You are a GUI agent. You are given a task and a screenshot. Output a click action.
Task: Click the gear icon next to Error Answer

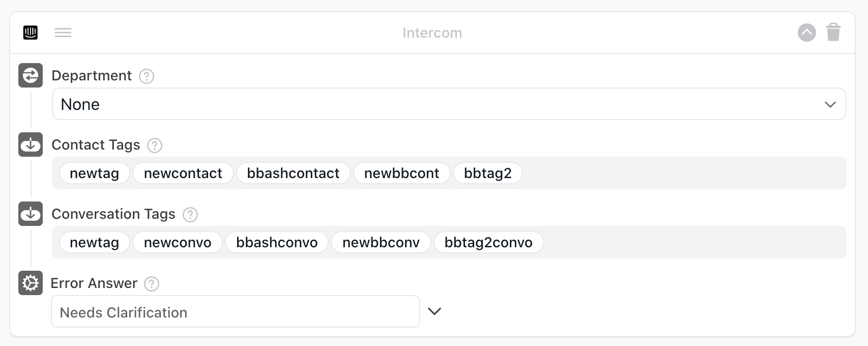pos(30,283)
